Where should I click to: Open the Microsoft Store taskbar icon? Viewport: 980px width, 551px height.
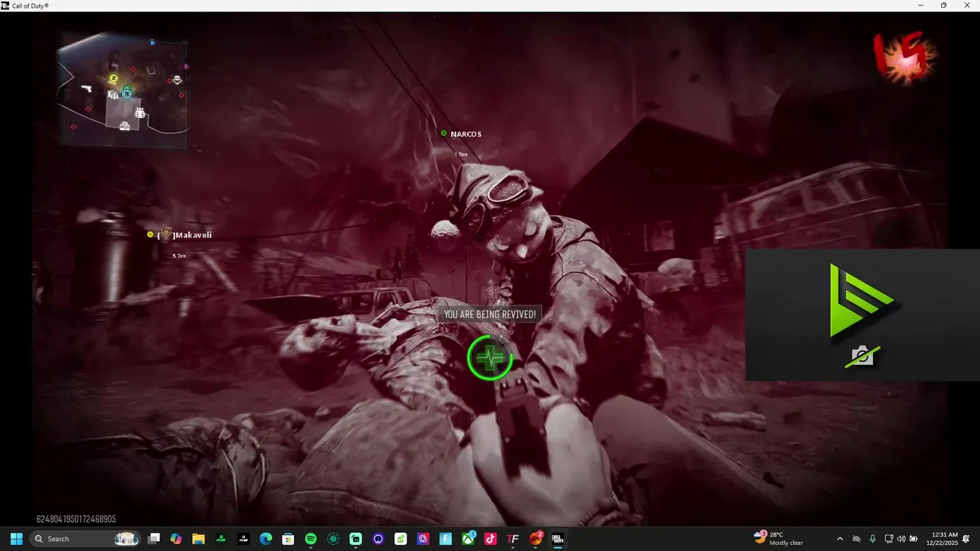click(x=288, y=539)
